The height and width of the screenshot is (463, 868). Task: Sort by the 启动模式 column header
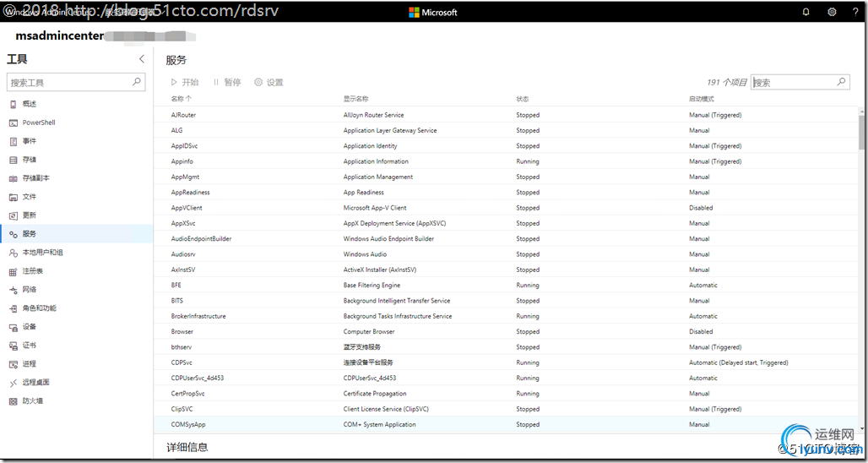[702, 99]
